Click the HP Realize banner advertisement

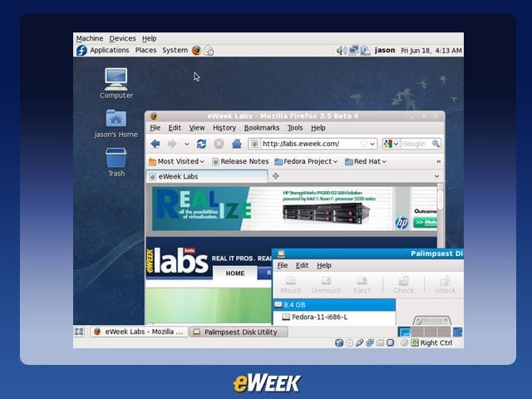[x=294, y=209]
